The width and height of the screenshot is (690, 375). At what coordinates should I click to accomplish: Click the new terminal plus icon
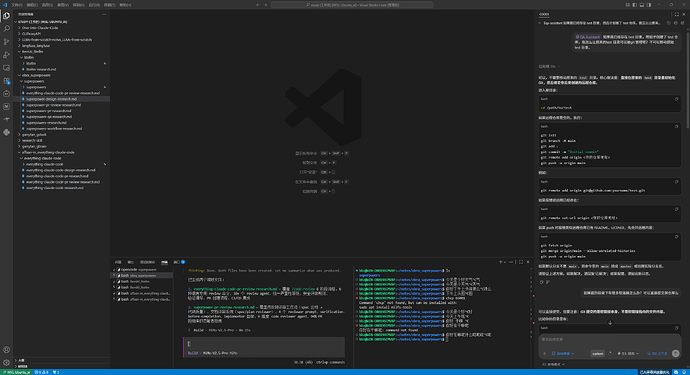[x=500, y=262]
